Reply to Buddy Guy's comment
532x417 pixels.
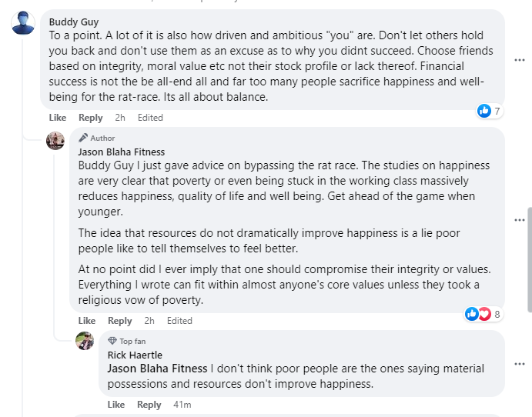(91, 118)
